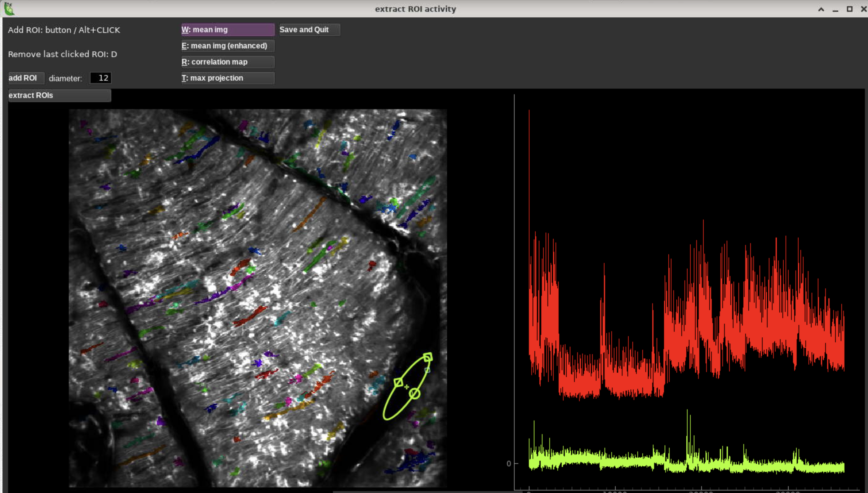The image size is (868, 493).
Task: Click the application icon in the title bar
Action: [9, 9]
